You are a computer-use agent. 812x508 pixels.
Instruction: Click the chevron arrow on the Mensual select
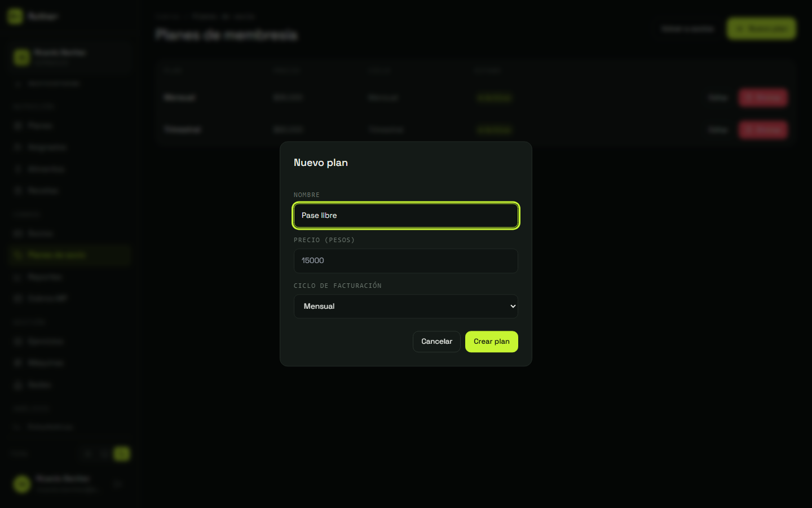tap(513, 306)
